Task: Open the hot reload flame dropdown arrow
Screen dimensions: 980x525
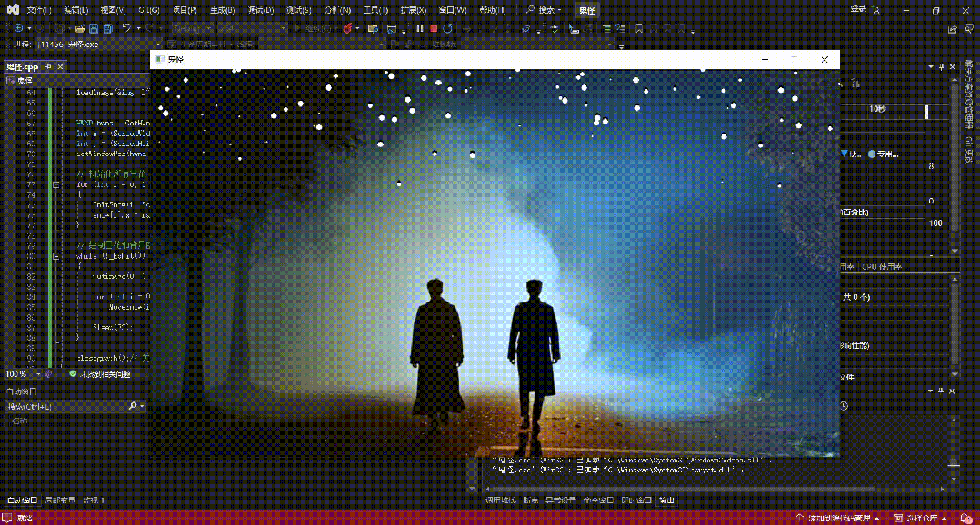Action: coord(357,28)
